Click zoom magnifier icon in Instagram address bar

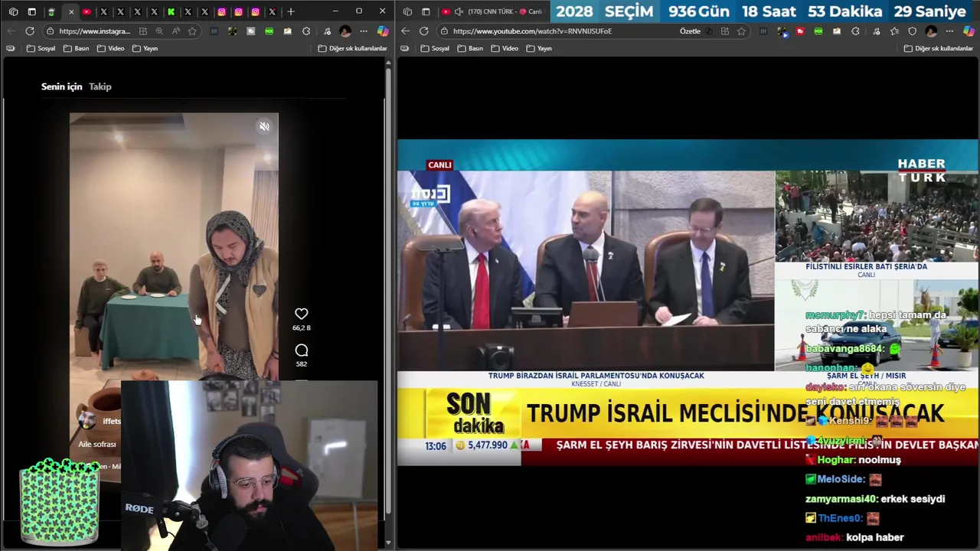coord(159,31)
